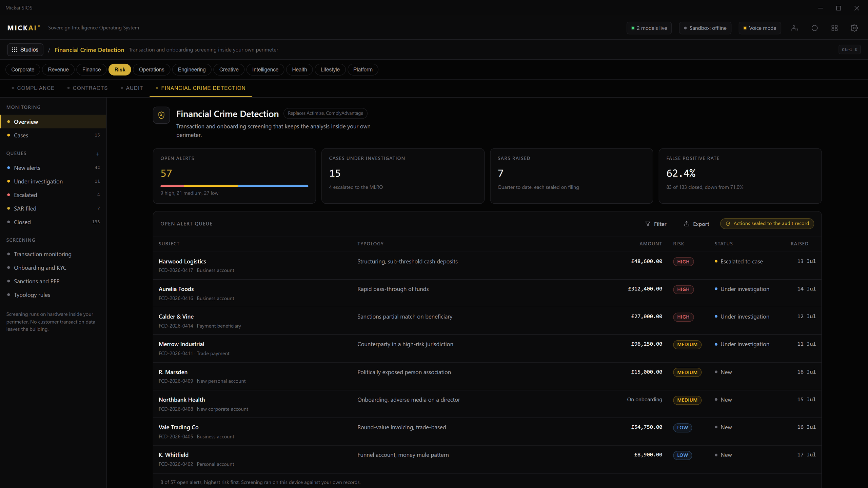The image size is (868, 488).
Task: Click the 2 models live status pill
Action: (649, 28)
